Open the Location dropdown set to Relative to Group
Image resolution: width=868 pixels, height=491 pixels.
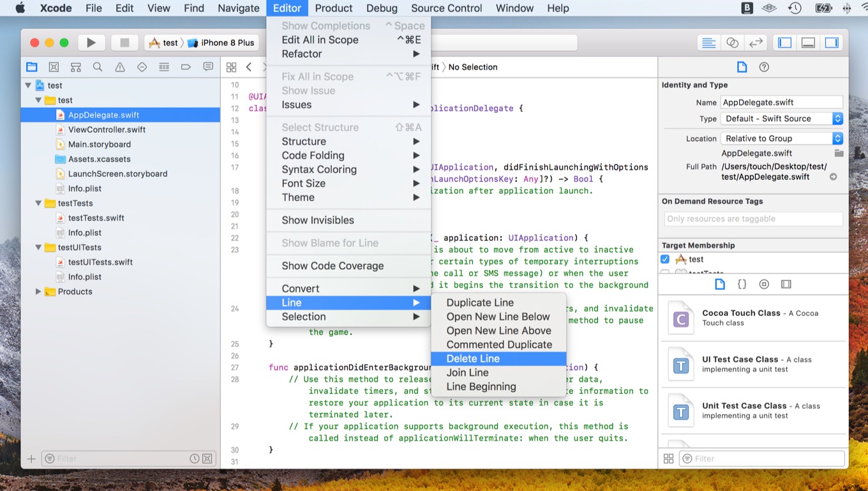(781, 138)
